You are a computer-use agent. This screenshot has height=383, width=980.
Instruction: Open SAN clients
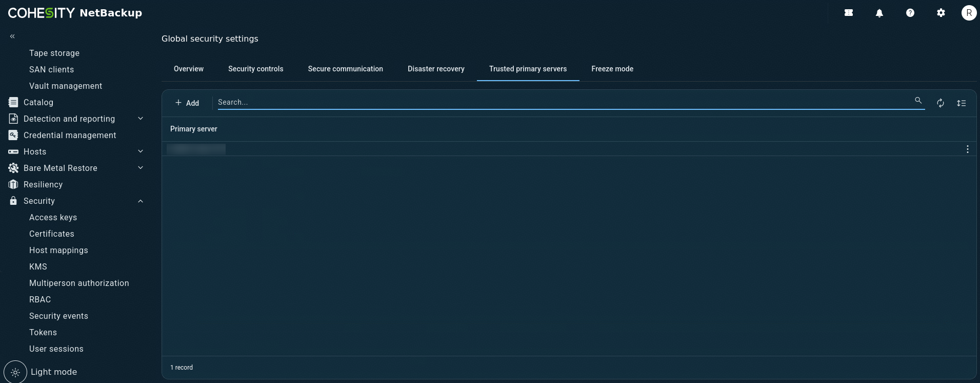[x=52, y=69]
